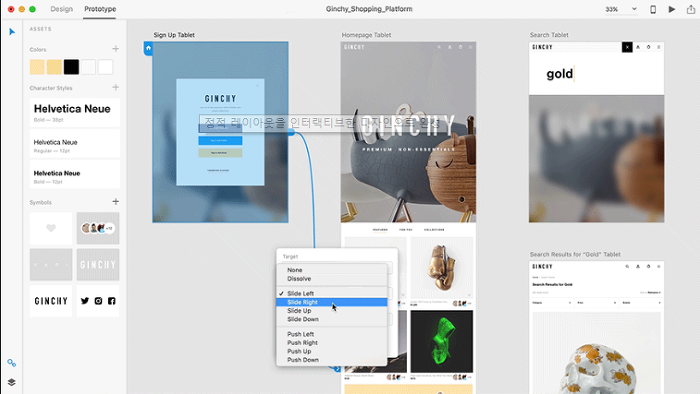Click hamburger menu icon in Homepage Tablet
The width and height of the screenshot is (700, 394).
click(471, 47)
